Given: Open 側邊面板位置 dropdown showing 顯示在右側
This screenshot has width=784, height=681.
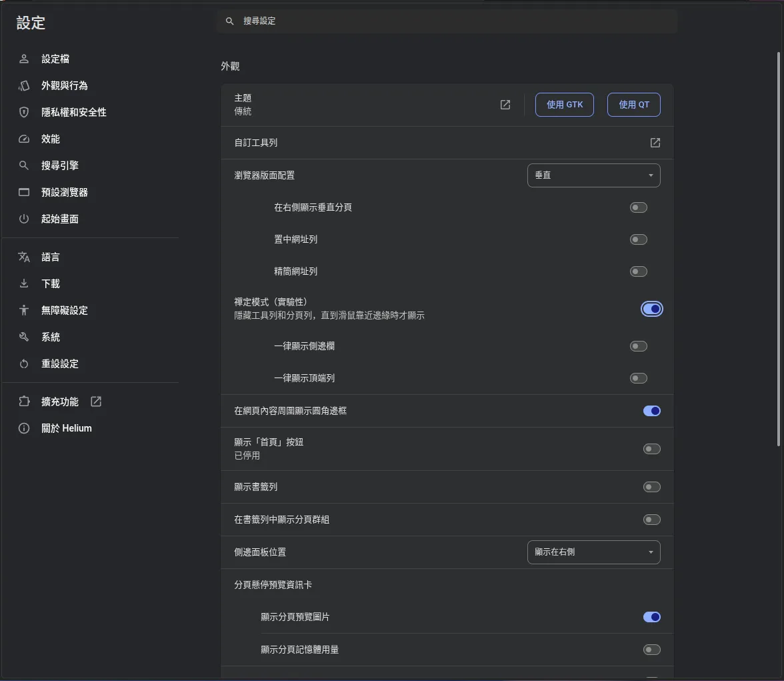Looking at the screenshot, I should (x=593, y=552).
